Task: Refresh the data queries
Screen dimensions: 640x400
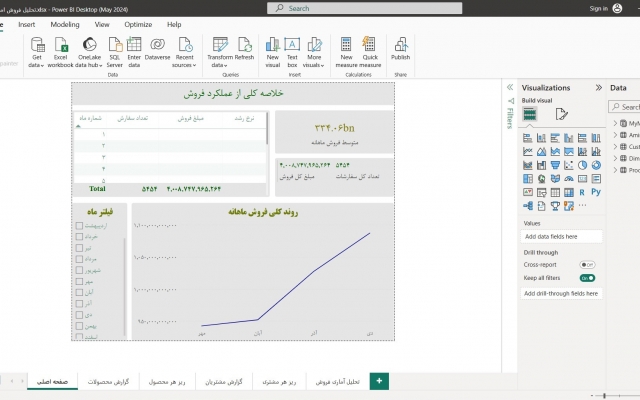Action: click(x=244, y=49)
